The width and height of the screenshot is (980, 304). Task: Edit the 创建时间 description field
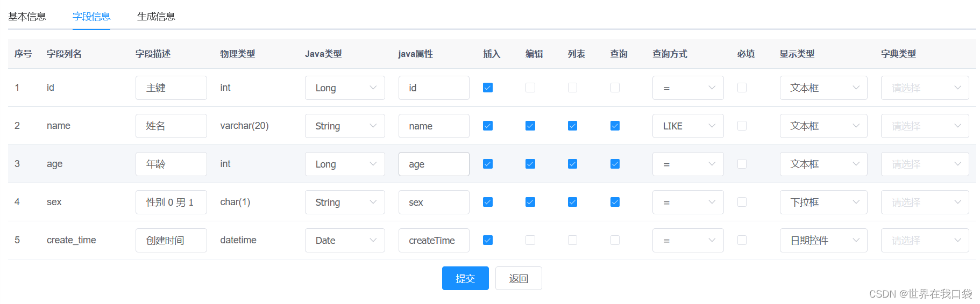(x=171, y=240)
